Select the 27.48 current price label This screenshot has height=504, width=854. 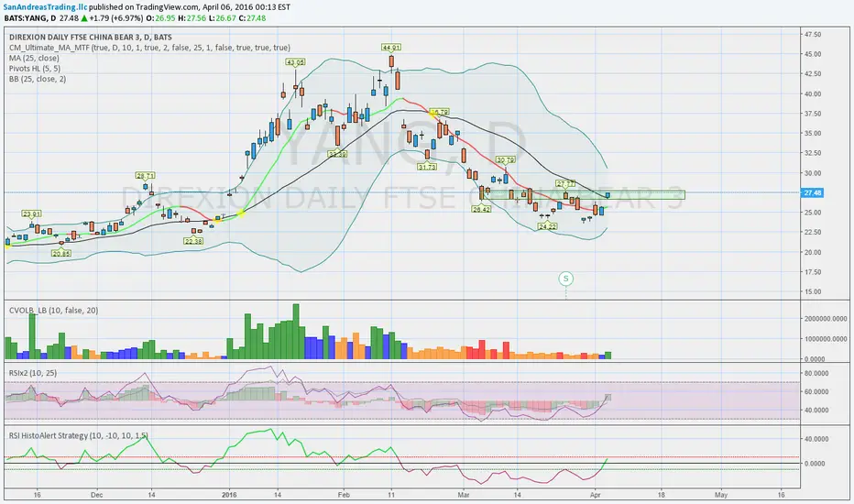pyautogui.click(x=813, y=192)
